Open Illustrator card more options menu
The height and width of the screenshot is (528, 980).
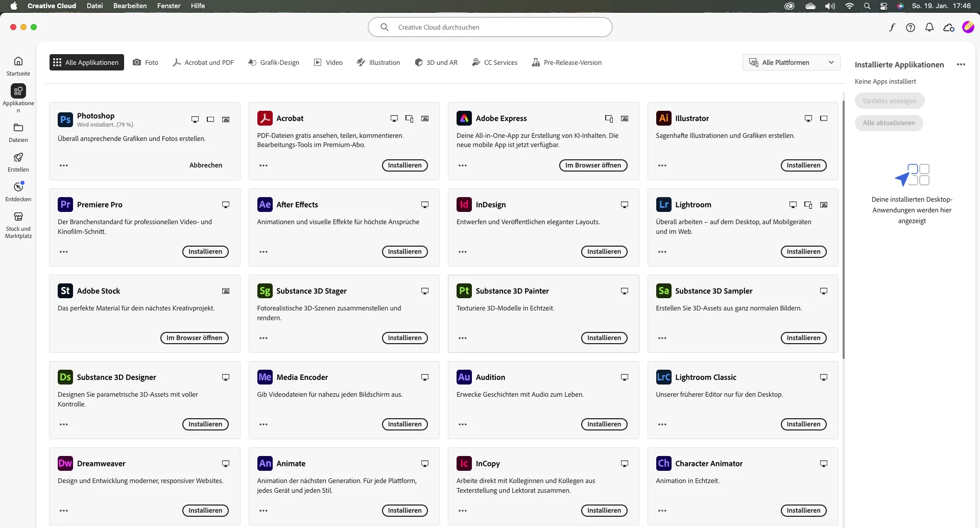662,165
